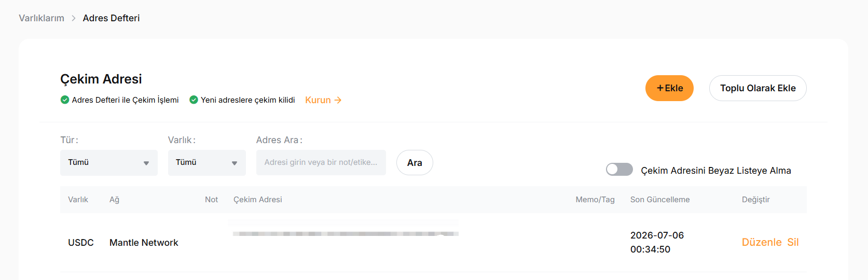The image size is (868, 280).
Task: Focus the Adres Ara search field
Action: (321, 162)
